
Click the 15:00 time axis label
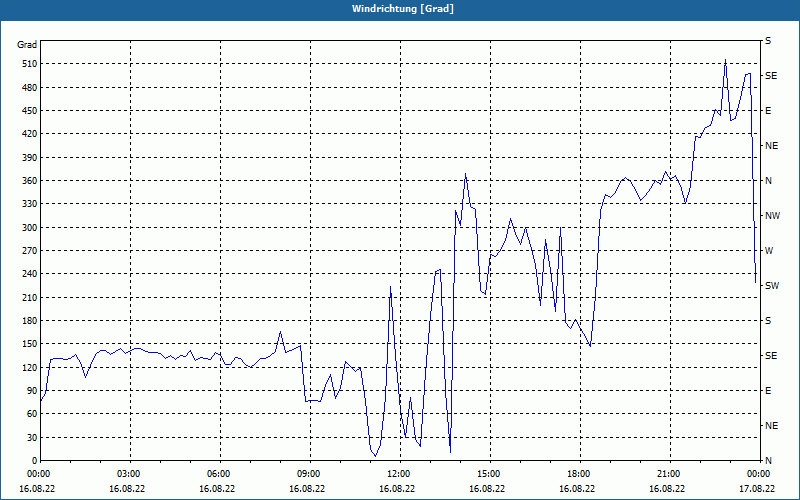tap(488, 473)
